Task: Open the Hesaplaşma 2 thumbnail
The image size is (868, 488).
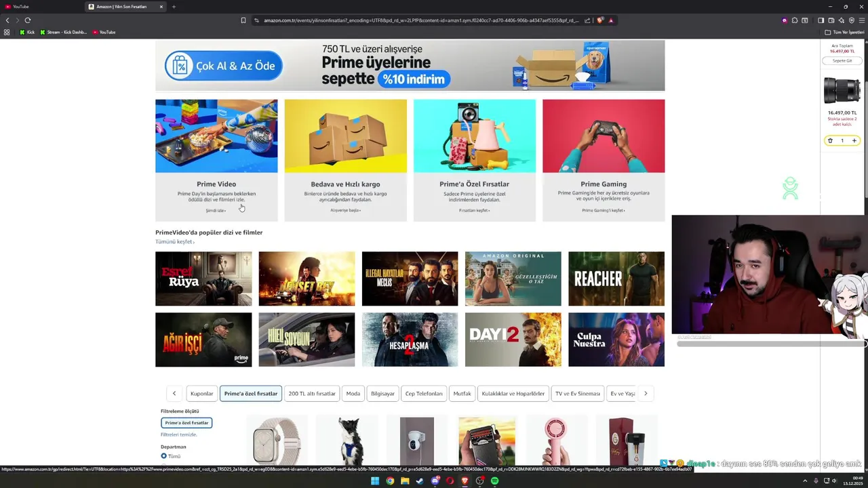Action: coord(410,340)
